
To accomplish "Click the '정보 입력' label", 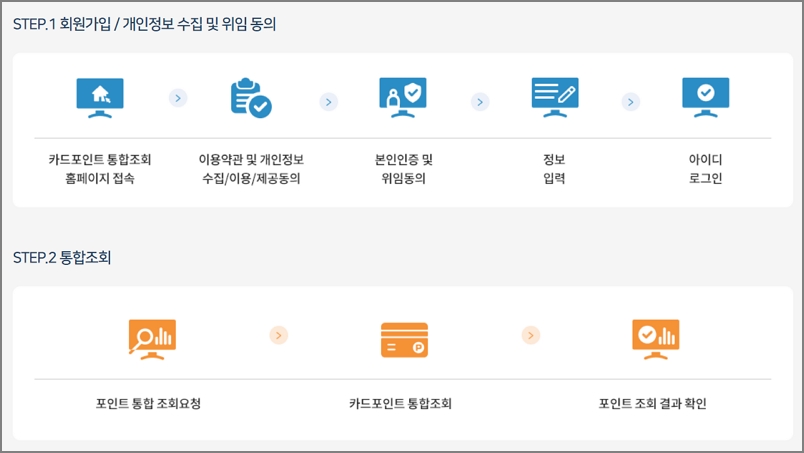I will tap(554, 169).
